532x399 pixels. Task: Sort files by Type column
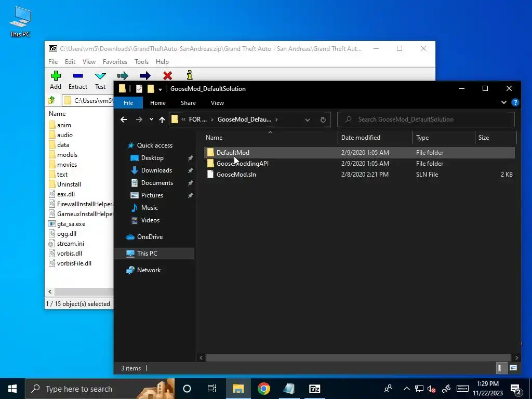pos(444,138)
